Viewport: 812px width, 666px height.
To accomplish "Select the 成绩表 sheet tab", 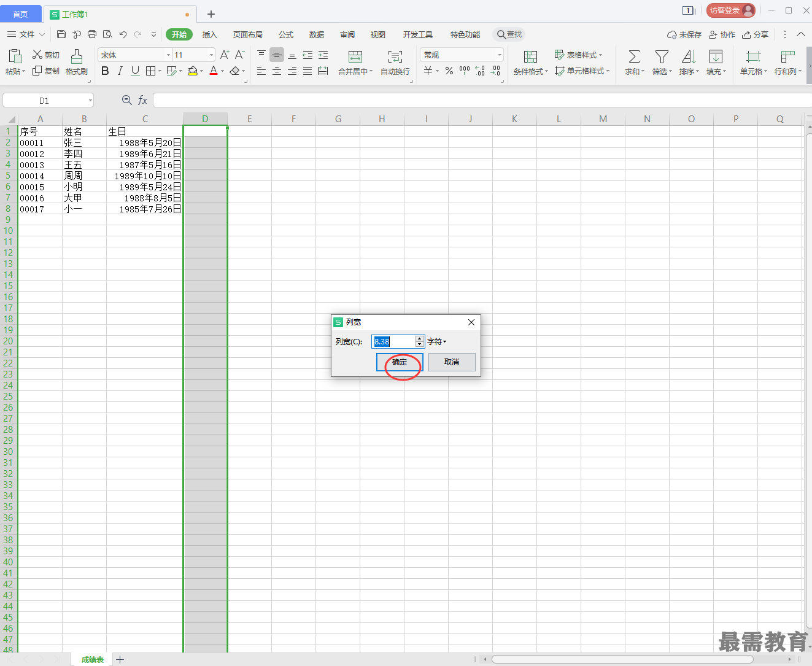I will (x=93, y=659).
